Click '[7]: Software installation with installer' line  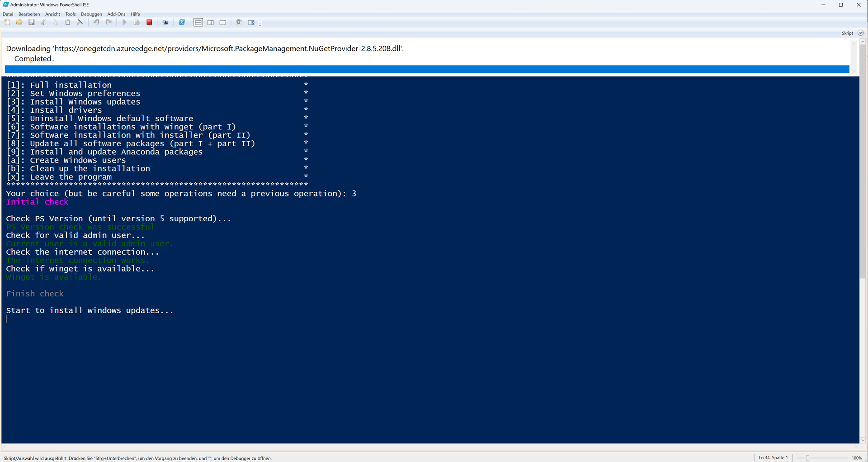pos(128,135)
